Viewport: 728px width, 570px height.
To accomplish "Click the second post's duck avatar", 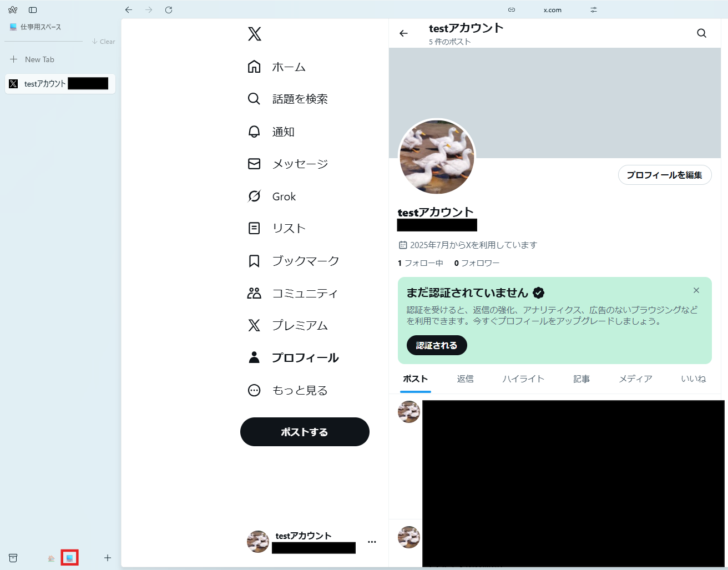I will (409, 537).
